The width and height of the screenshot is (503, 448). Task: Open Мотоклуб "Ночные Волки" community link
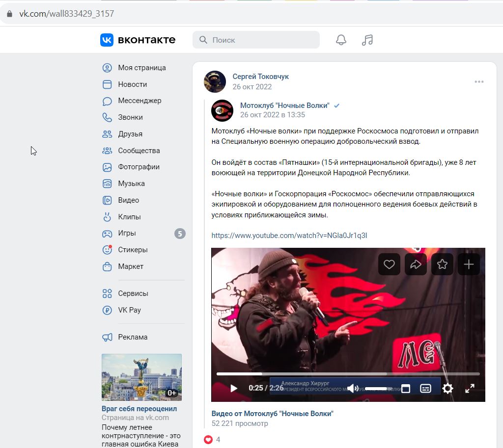click(285, 105)
